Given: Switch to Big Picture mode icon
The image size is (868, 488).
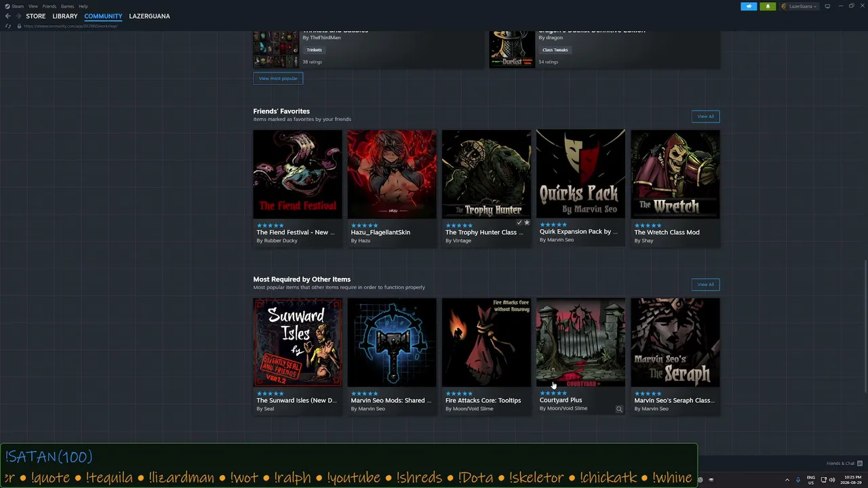Looking at the screenshot, I should [827, 6].
